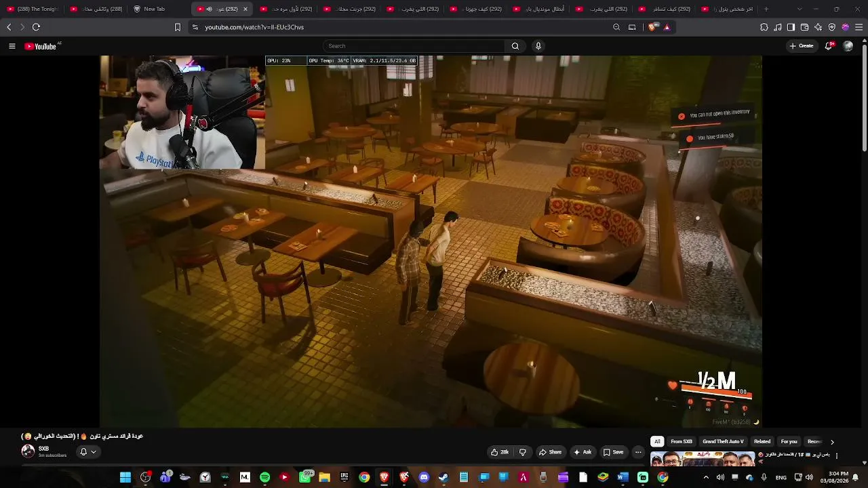Click the browser back arrow

(9, 27)
